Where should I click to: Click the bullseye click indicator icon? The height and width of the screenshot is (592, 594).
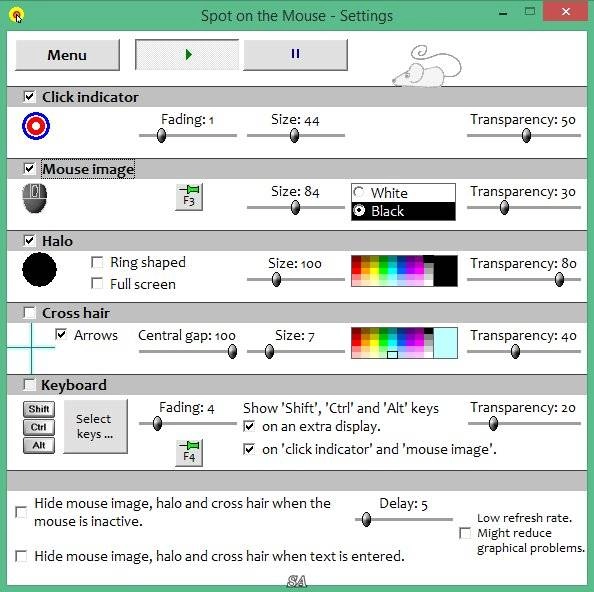click(x=36, y=126)
